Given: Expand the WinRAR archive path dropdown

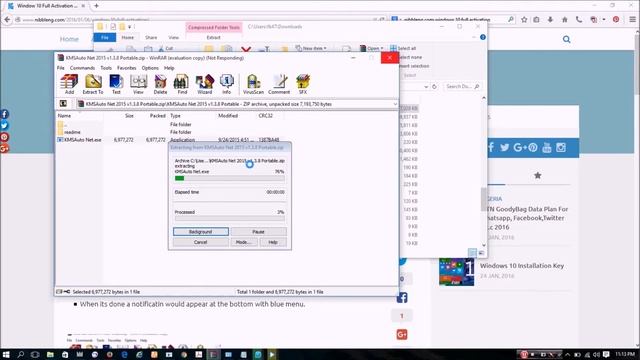Looking at the screenshot, I should (x=395, y=104).
